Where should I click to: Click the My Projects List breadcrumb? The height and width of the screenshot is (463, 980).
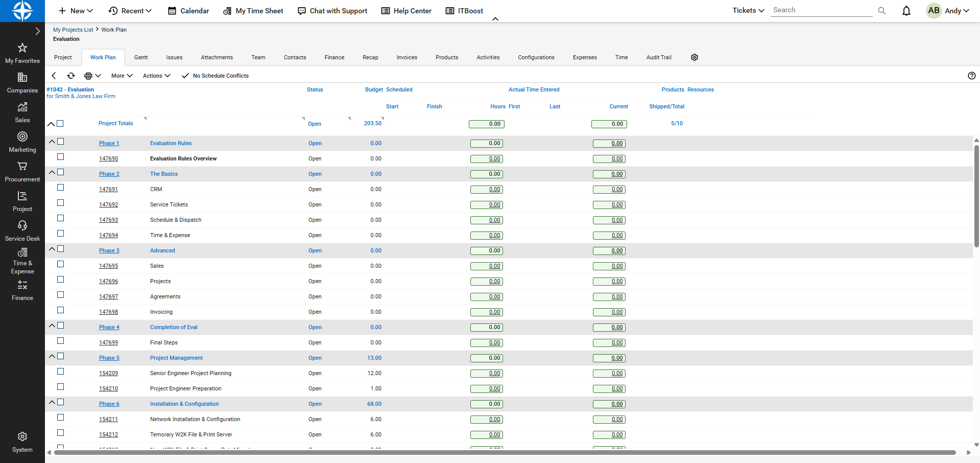click(73, 30)
